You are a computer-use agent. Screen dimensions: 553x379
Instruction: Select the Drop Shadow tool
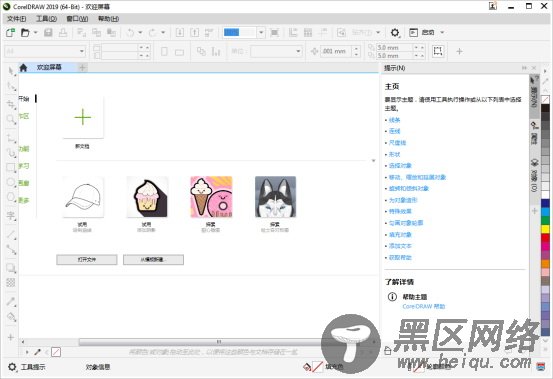tap(11, 268)
